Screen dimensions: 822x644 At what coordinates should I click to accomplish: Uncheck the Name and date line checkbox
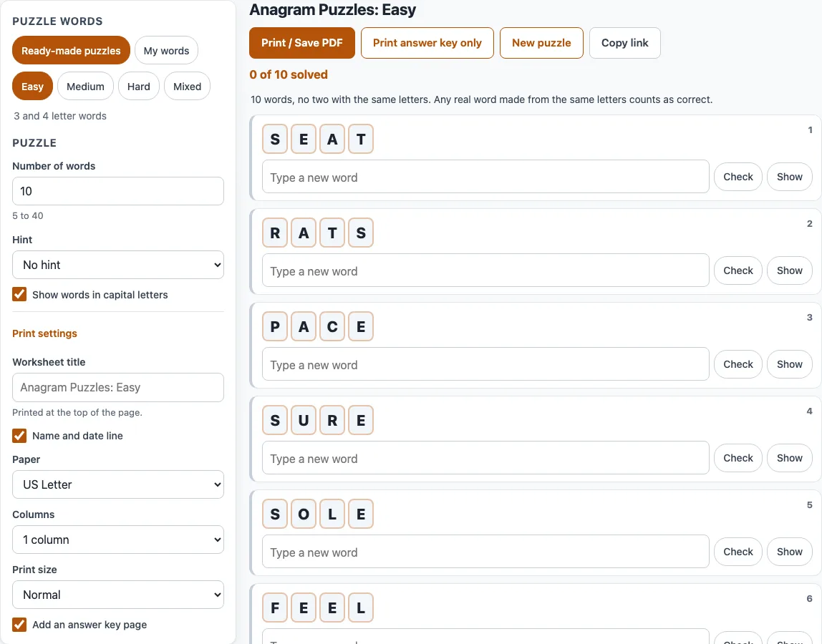pos(19,436)
